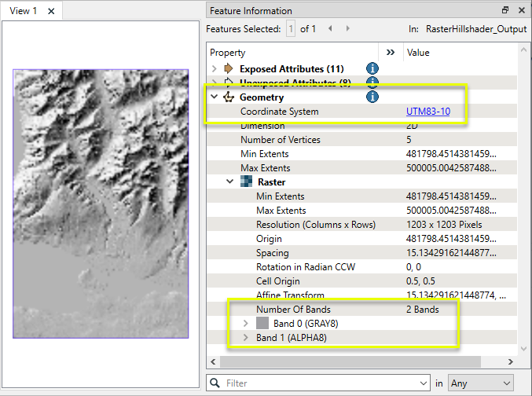Screen dimensions: 532x396
Task: Expand Band 1 (ALPHA8) details
Action: click(x=245, y=338)
